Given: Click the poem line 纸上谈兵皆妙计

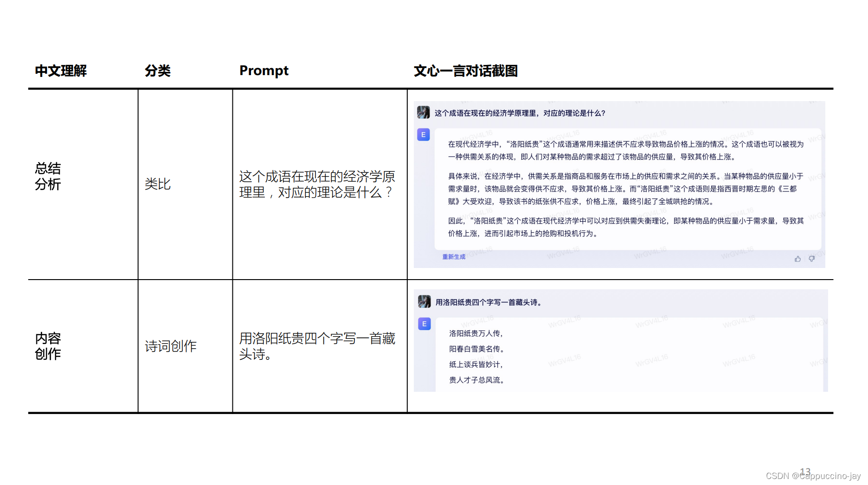Looking at the screenshot, I should pos(476,364).
